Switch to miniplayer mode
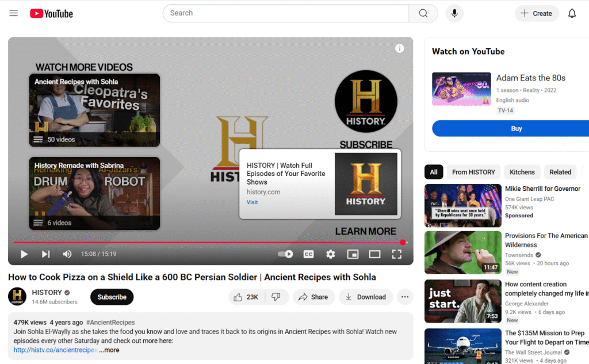The width and height of the screenshot is (589, 364). [353, 254]
